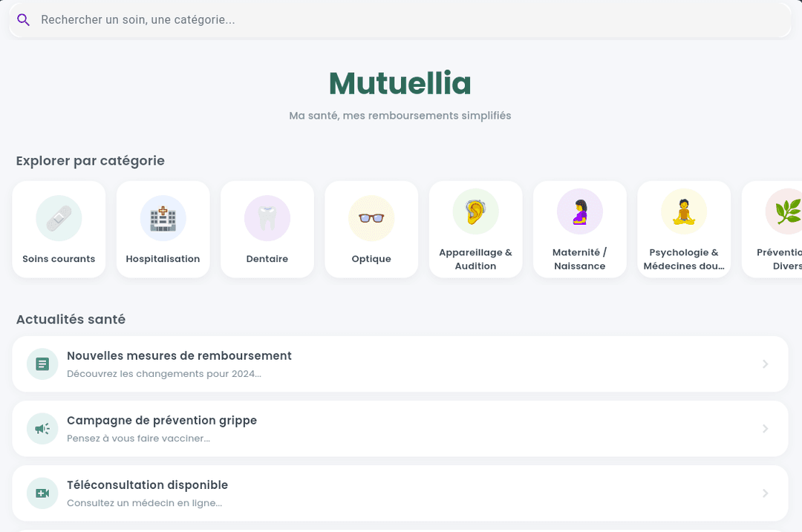Viewport: 802px width, 532px height.
Task: Click the Mutuellia title link
Action: click(x=400, y=83)
